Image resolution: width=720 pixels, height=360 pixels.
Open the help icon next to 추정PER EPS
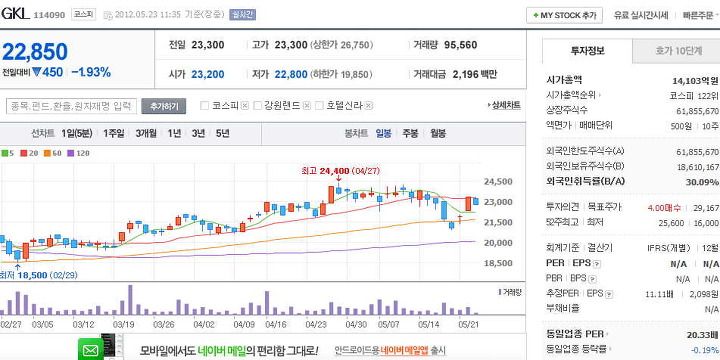[x=609, y=294]
